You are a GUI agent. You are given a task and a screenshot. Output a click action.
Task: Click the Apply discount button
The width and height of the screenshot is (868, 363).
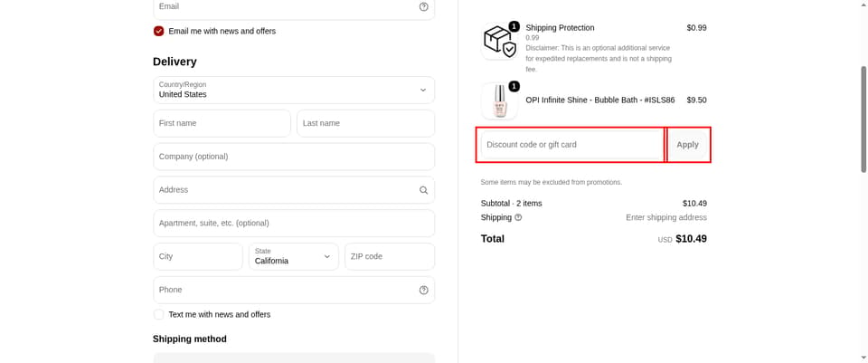click(x=687, y=145)
